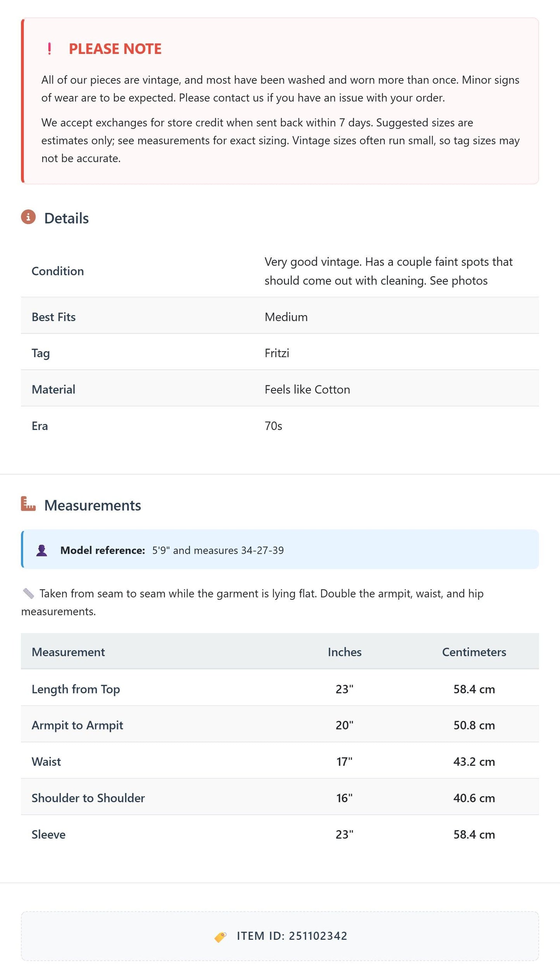Select the Centimeters column header
Viewport: 560px width, 979px height.
(474, 652)
